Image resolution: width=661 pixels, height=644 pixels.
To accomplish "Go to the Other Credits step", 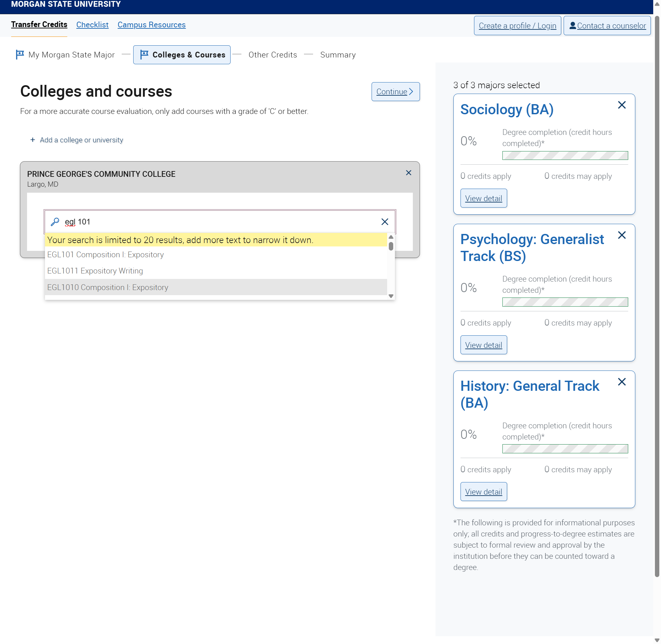I will 273,55.
